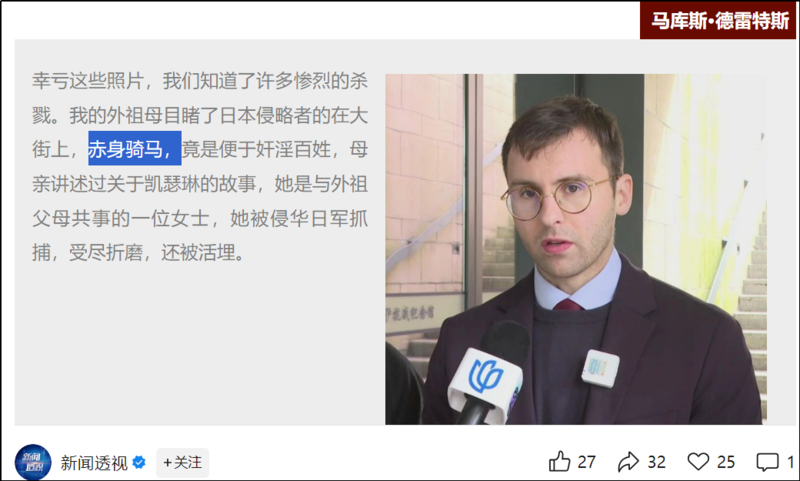Click the heart favorite icon
Screen dimensions: 800x481
[698, 461]
